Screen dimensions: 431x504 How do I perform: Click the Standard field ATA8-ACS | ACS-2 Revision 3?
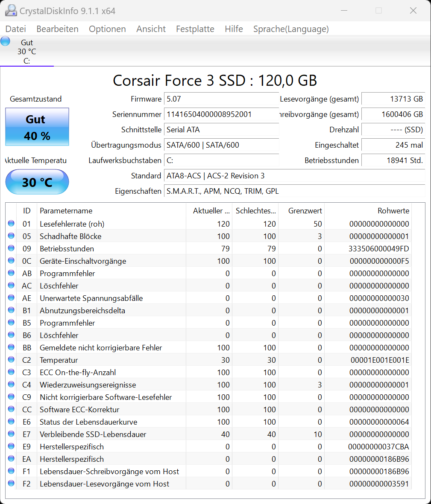[x=294, y=176]
